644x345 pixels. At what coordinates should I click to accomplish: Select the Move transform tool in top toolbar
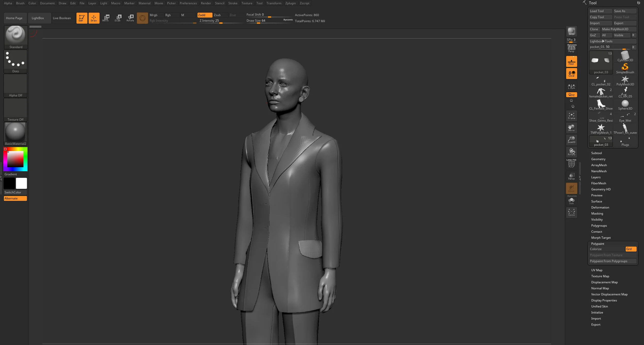106,18
